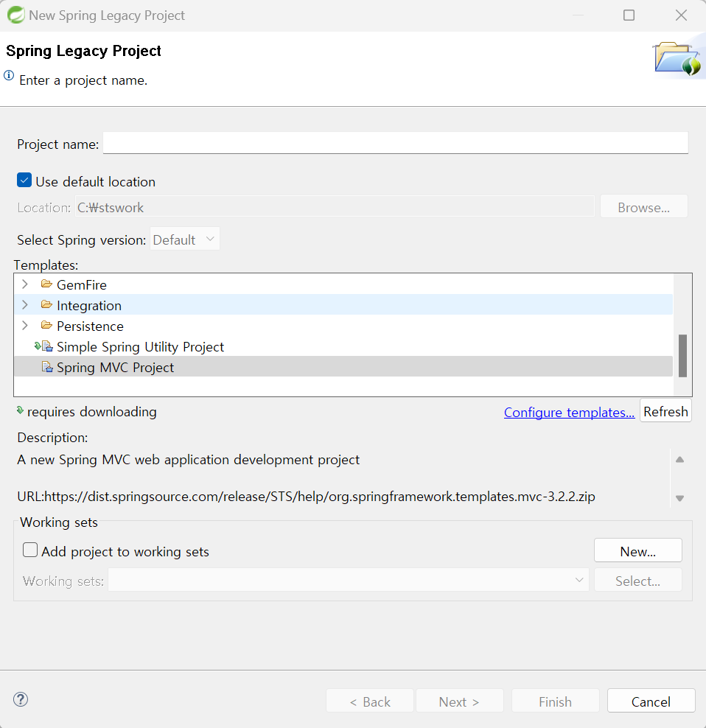Click the info icon beside Enter a project name
Screen dimensions: 706x728
coord(9,75)
